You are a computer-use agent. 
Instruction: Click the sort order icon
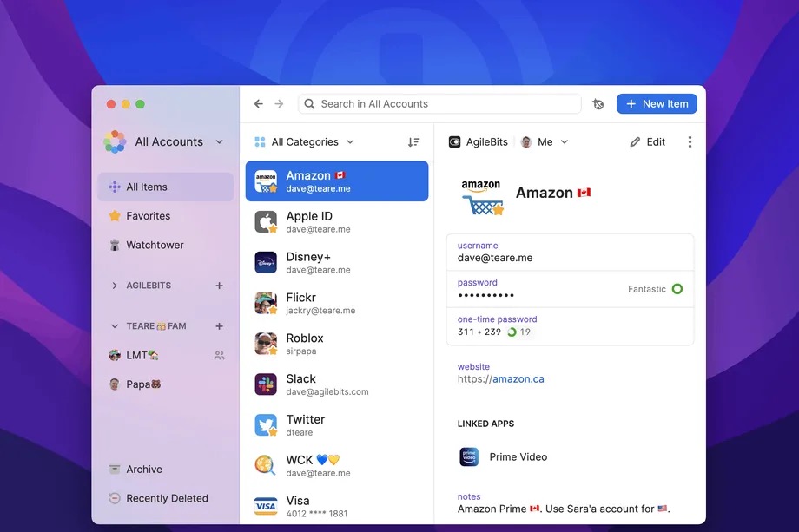point(413,142)
